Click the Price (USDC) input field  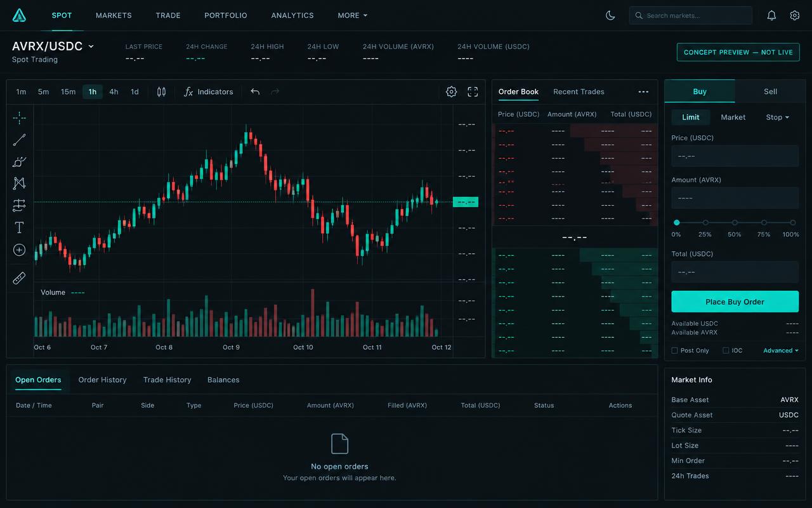(x=735, y=156)
